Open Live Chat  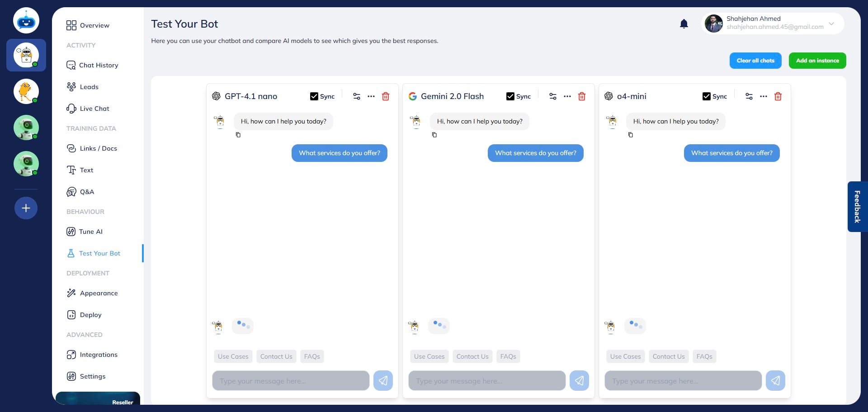point(94,109)
